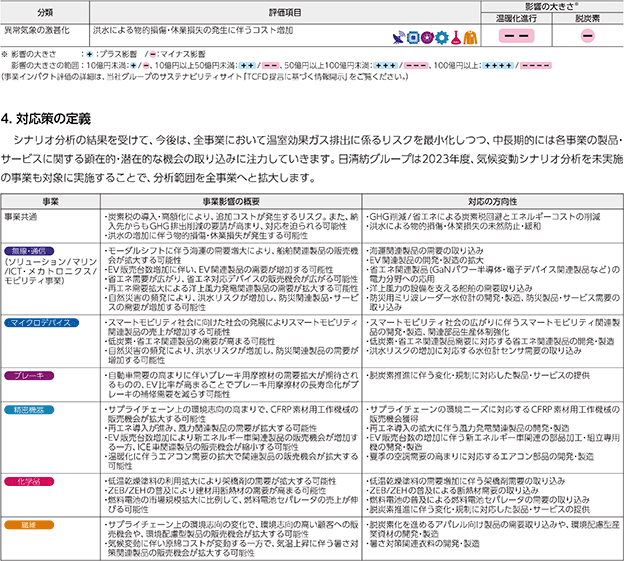Viewport: 624px width, 561px height.
Task: Click the モーダルシフトに伴う海運の需要増大 bullet
Action: coord(231,255)
